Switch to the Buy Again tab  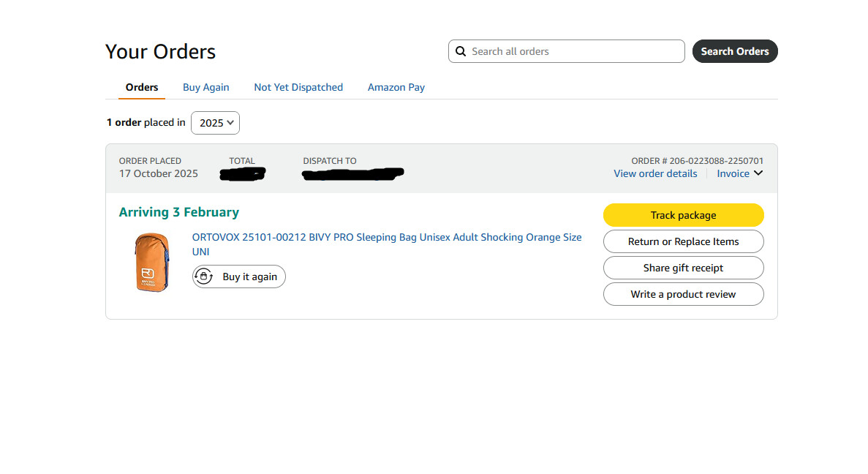coord(205,87)
